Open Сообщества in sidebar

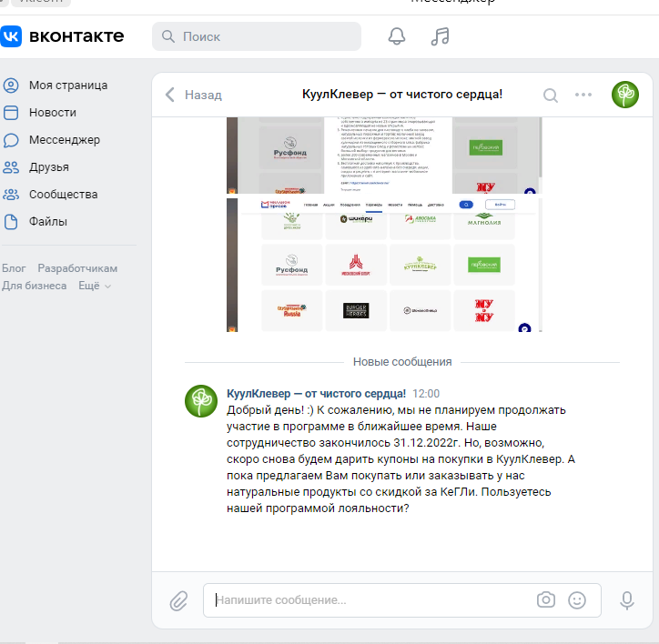click(x=63, y=195)
